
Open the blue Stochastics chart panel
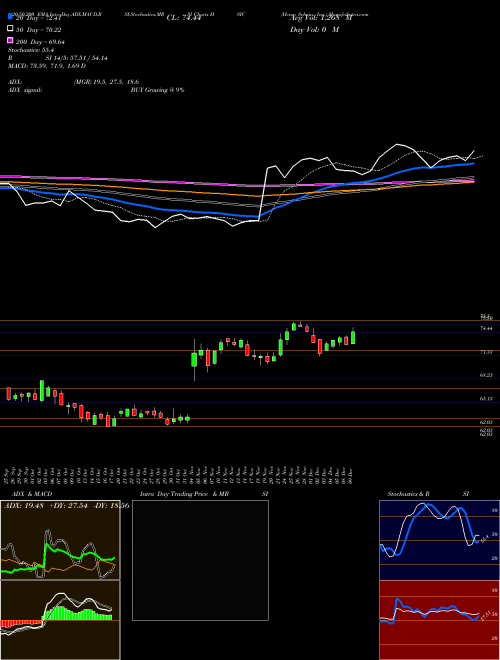tap(439, 540)
